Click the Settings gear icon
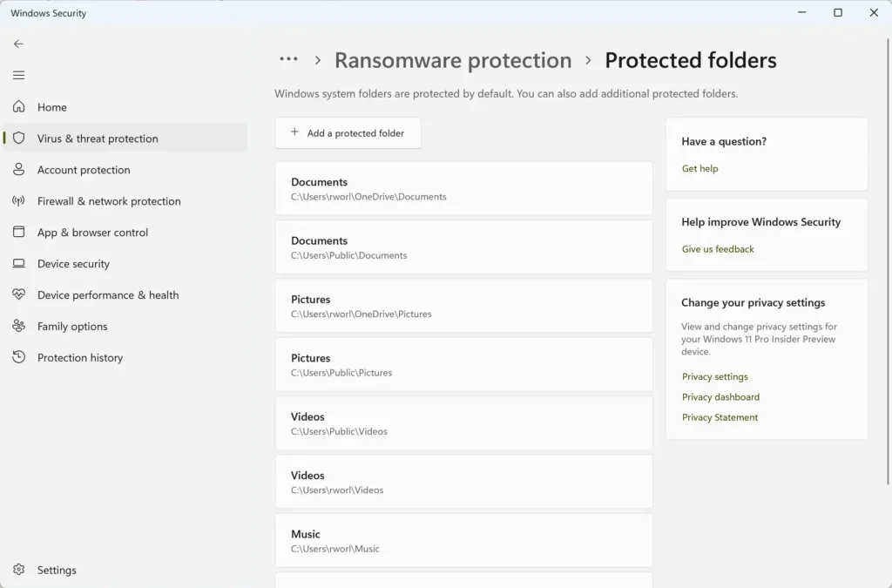This screenshot has width=892, height=588. point(19,569)
